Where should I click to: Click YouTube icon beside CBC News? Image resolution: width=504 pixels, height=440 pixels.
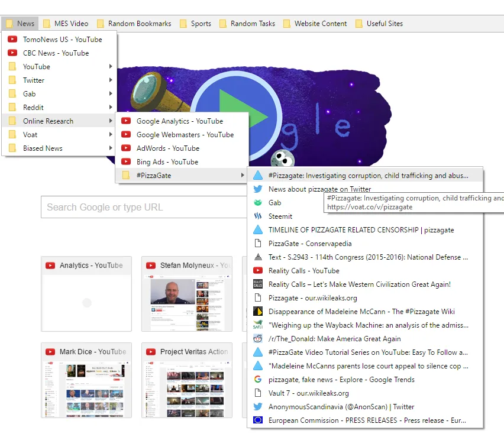(x=12, y=53)
